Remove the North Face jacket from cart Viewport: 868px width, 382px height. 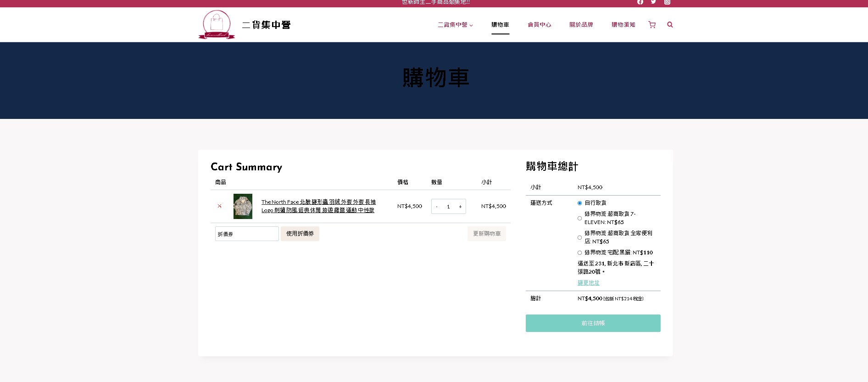[219, 206]
